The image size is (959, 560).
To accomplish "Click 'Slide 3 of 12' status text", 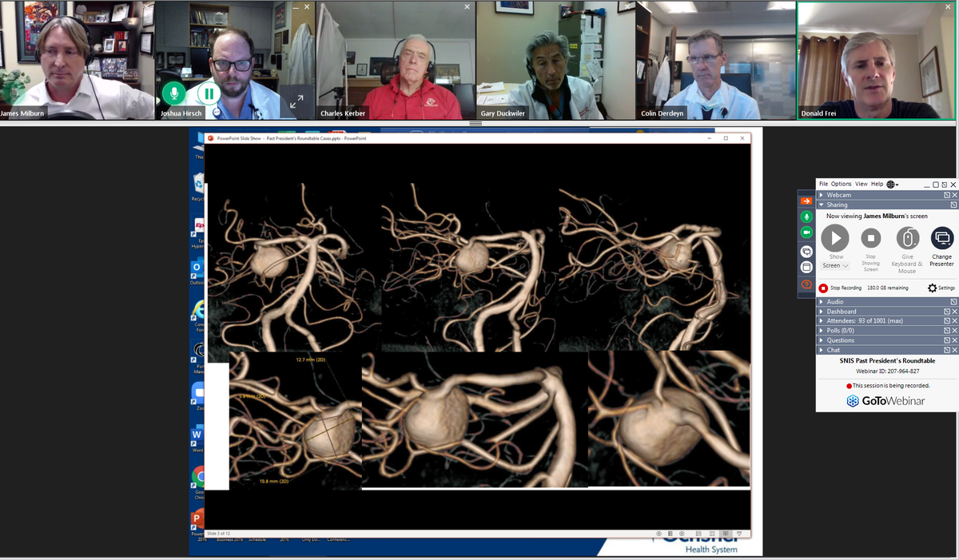I will (x=219, y=533).
